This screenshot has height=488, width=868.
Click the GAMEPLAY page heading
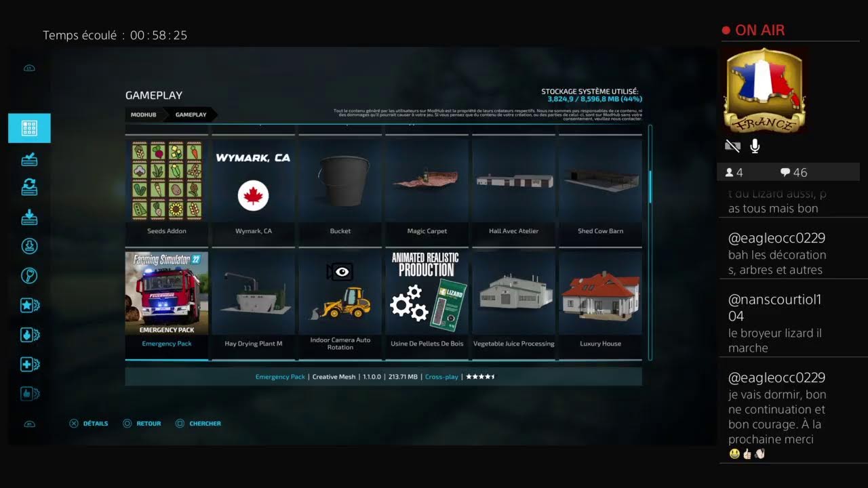point(154,96)
